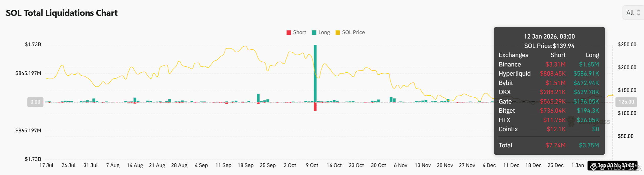This screenshot has width=644, height=175.
Task: Click the large red short bar below zero
Action: [315, 106]
